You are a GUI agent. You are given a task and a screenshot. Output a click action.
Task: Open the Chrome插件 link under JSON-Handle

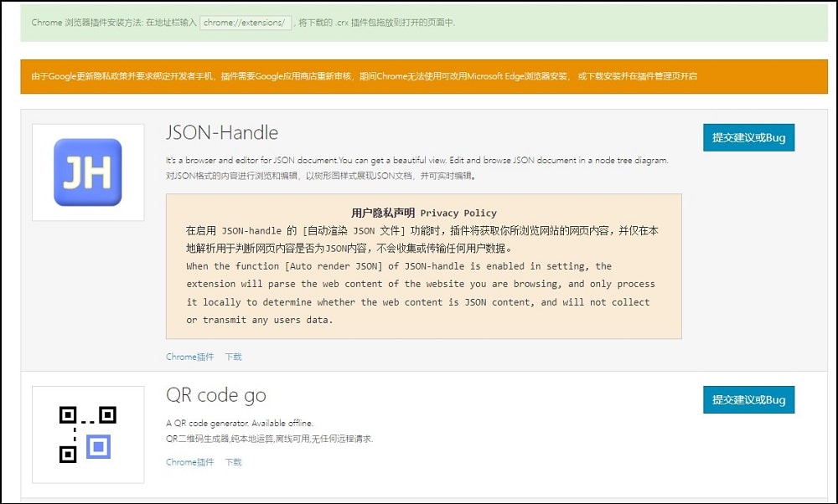[189, 357]
